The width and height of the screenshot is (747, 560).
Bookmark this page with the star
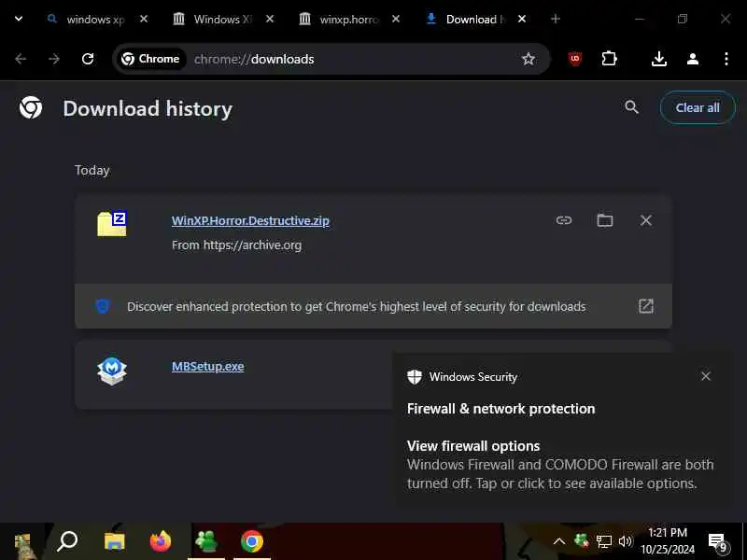[529, 59]
